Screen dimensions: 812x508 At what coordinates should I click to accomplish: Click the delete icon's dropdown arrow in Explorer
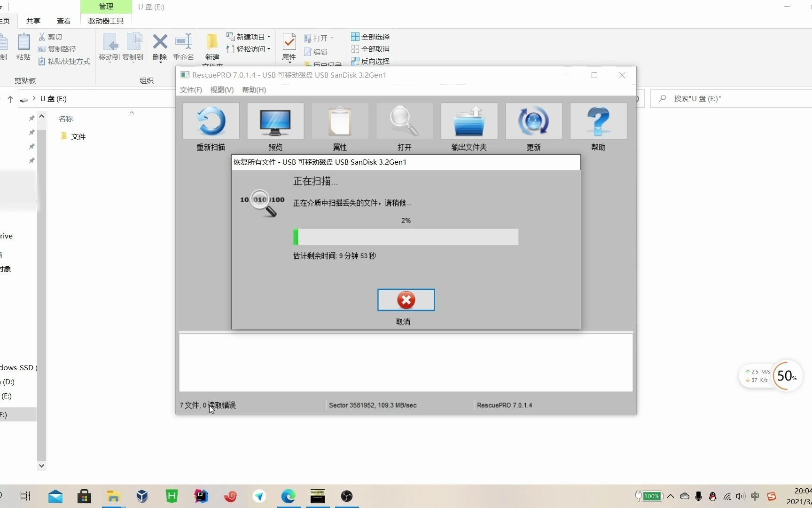click(x=160, y=63)
